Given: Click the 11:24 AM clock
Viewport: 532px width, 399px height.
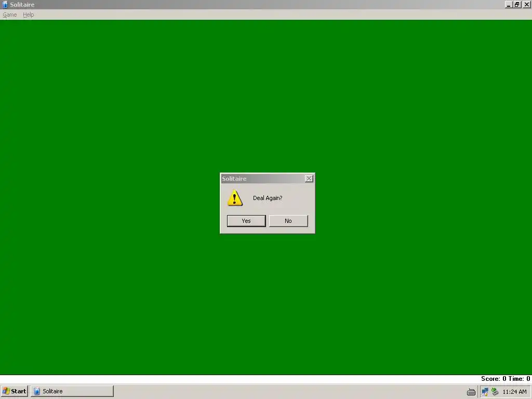Looking at the screenshot, I should [x=514, y=392].
